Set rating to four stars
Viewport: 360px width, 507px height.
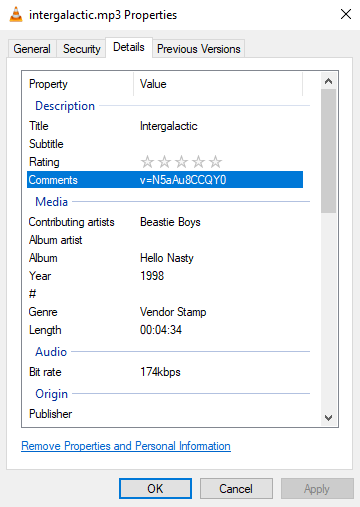(x=198, y=162)
